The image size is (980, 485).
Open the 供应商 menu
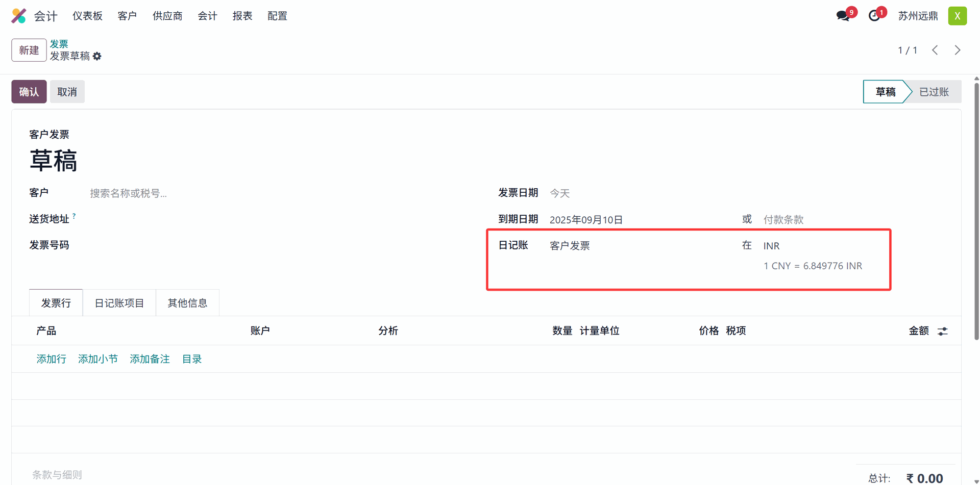[x=167, y=16]
